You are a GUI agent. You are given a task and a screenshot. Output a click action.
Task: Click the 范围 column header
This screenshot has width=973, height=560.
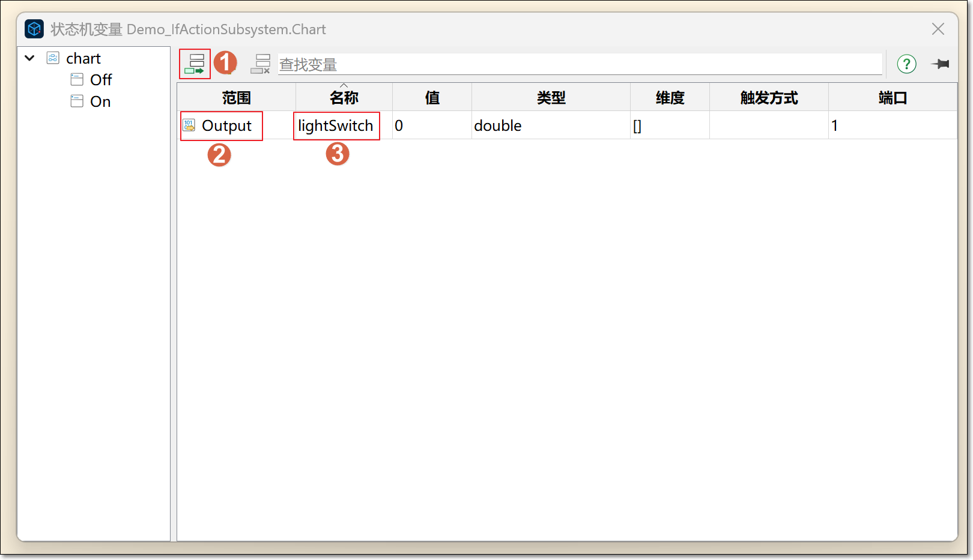236,98
